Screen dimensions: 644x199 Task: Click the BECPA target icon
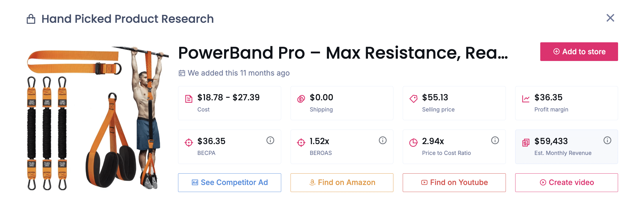[x=189, y=142]
